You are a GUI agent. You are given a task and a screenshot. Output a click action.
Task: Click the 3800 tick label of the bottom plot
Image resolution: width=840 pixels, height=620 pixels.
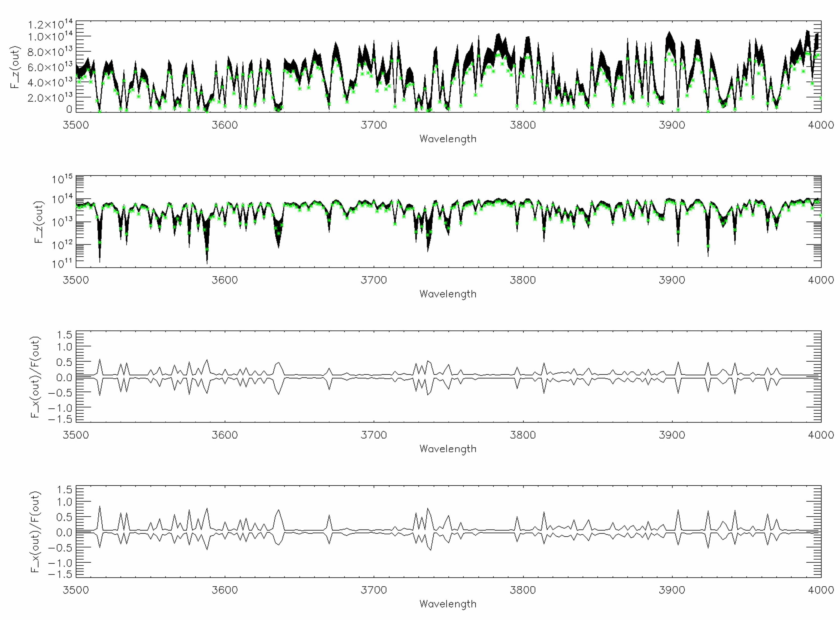523,590
